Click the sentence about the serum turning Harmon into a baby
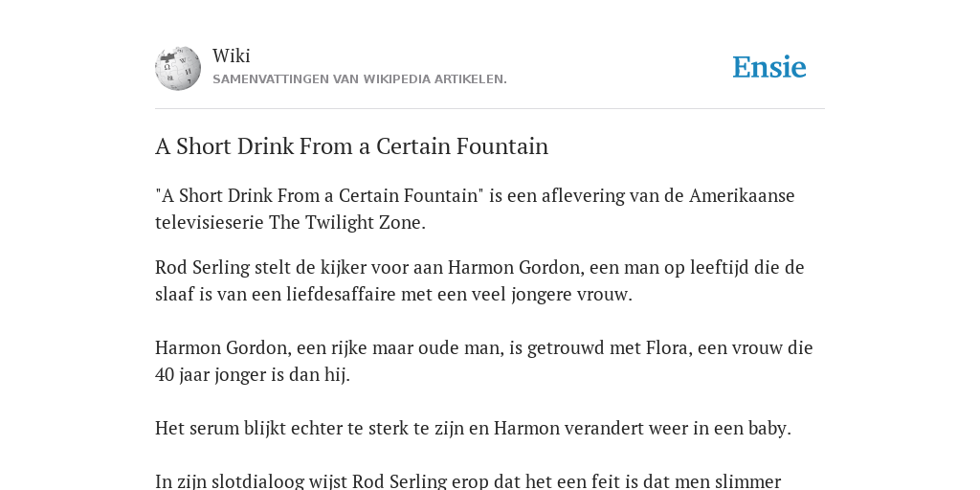The width and height of the screenshot is (980, 490). coord(473,429)
